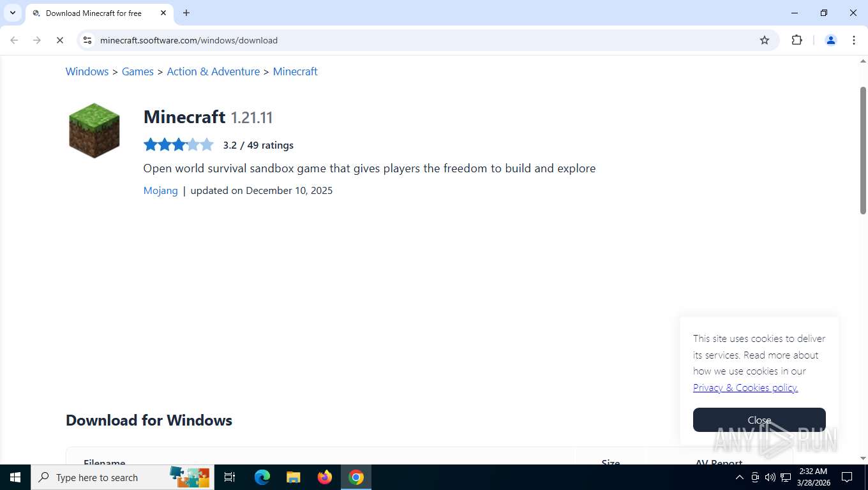Stop loading the page
Image resolution: width=868 pixels, height=490 pixels.
(x=60, y=40)
